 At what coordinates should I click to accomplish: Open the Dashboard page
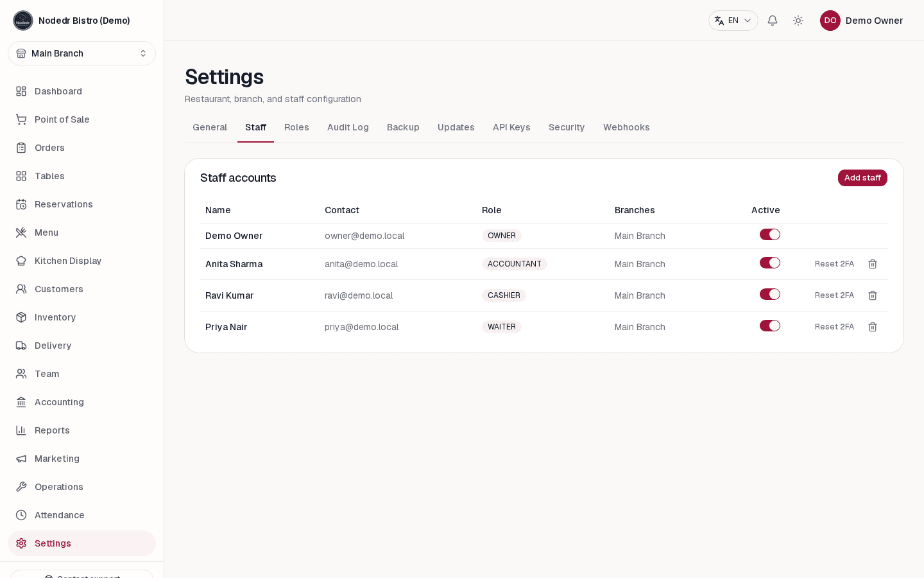point(81,91)
